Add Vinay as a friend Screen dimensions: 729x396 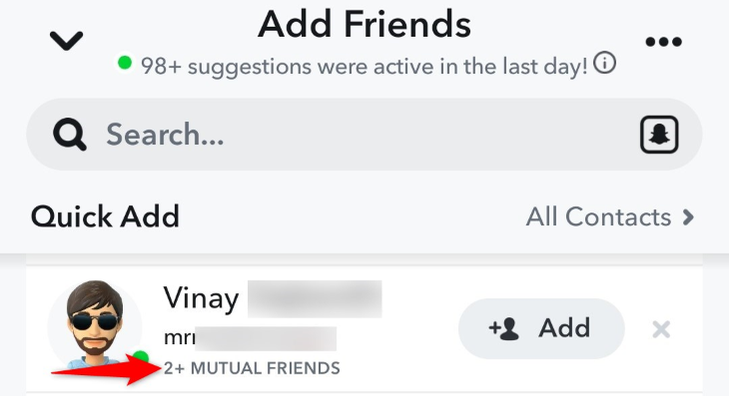click(x=541, y=328)
